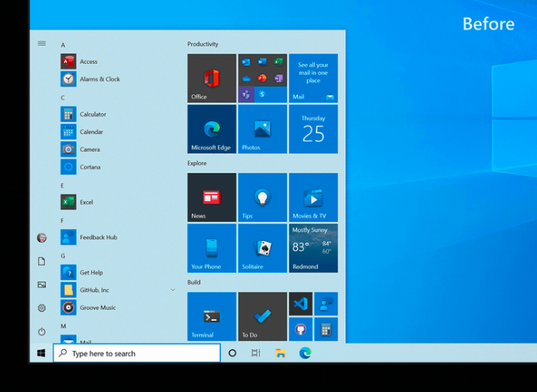The width and height of the screenshot is (537, 392).
Task: Open Calendar in the app list
Action: click(x=118, y=132)
